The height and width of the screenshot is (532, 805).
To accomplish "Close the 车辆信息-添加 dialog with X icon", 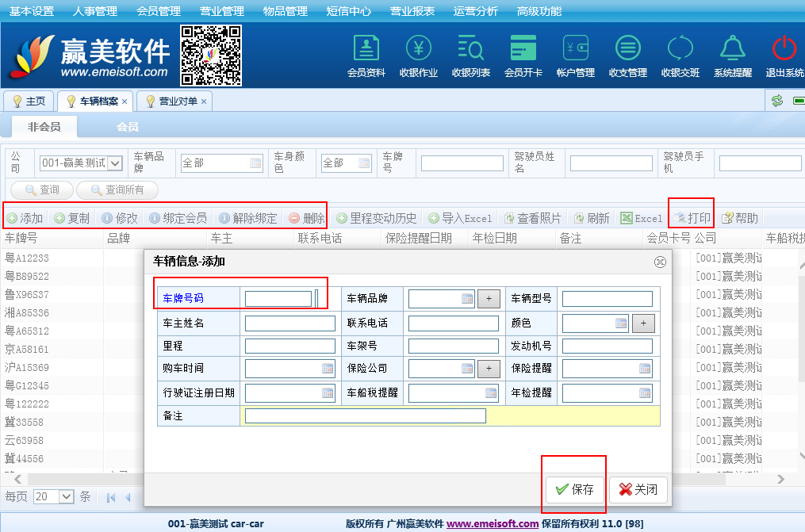I will point(659,262).
